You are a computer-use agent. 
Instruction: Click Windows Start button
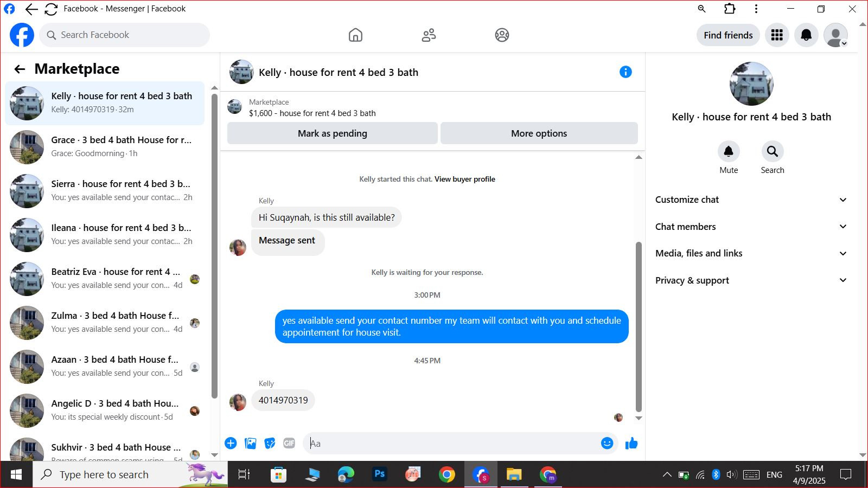(x=16, y=474)
